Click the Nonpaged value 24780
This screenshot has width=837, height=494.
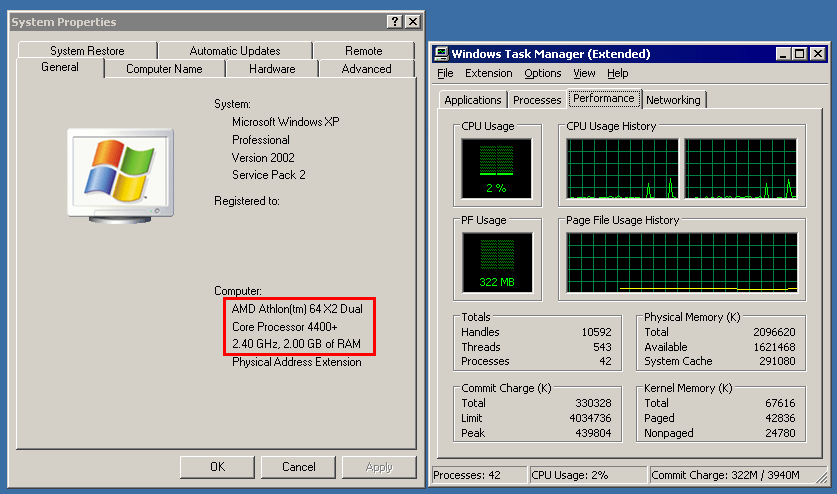click(x=780, y=433)
